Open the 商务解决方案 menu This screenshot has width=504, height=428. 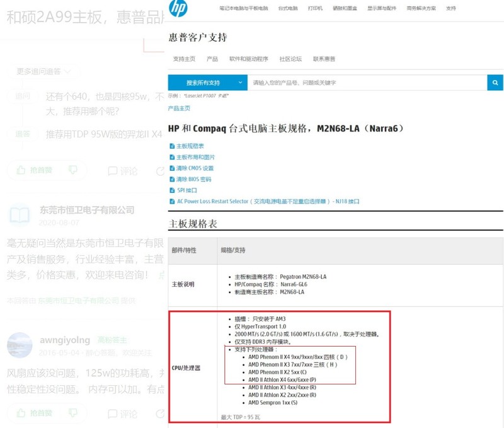[421, 8]
